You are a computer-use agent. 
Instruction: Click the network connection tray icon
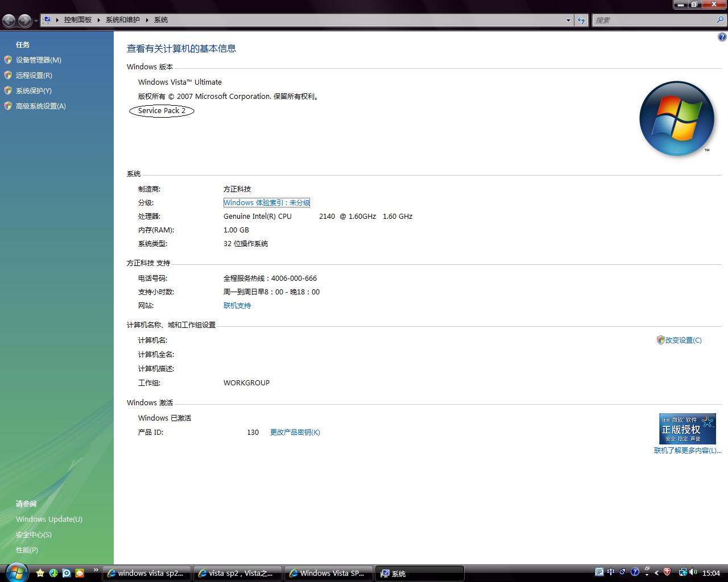click(x=682, y=572)
